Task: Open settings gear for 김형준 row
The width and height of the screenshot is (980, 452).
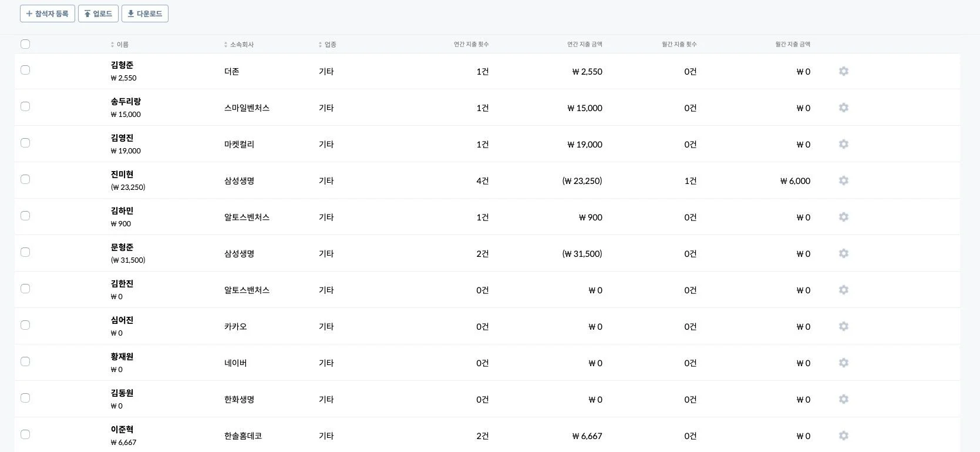Action: tap(844, 71)
